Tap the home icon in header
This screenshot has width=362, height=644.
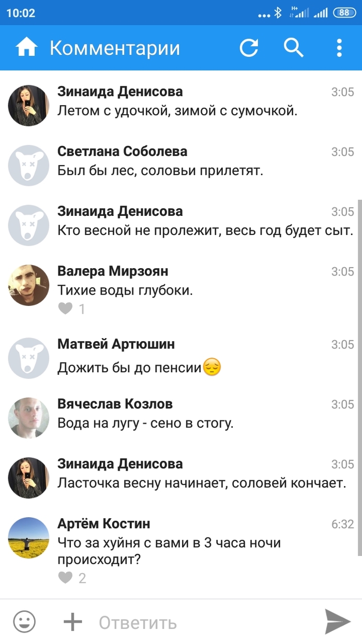[x=27, y=48]
